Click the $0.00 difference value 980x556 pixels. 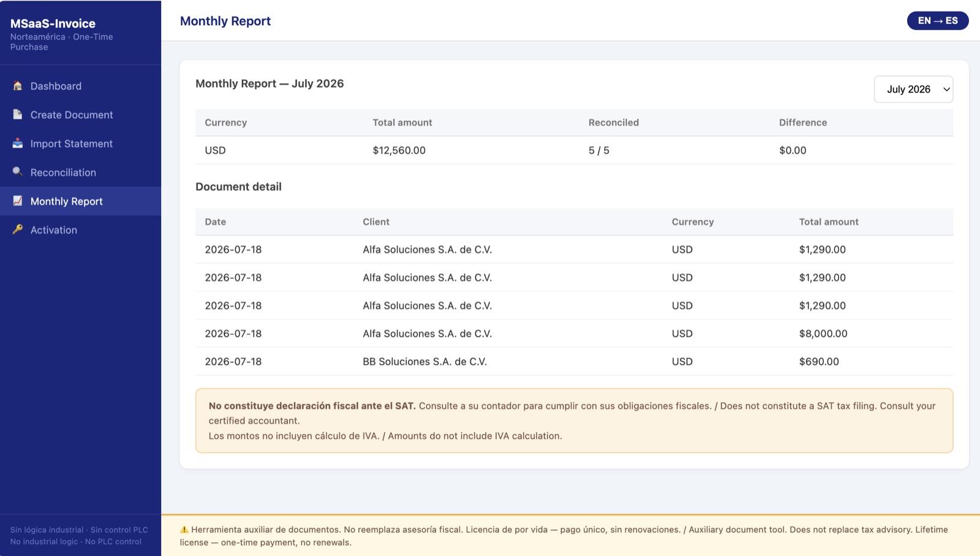[x=793, y=150]
